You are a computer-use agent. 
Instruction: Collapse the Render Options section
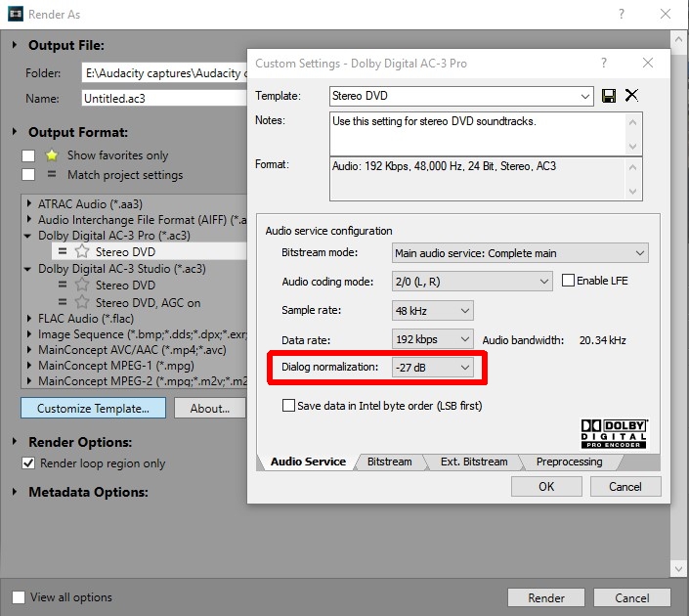coord(15,441)
